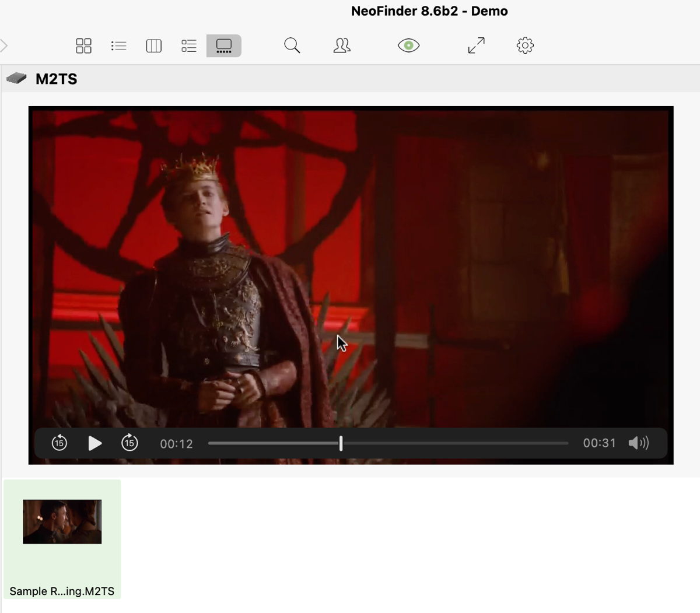Viewport: 700px width, 613px height.
Task: Click the M2TS catalog title
Action: [57, 79]
